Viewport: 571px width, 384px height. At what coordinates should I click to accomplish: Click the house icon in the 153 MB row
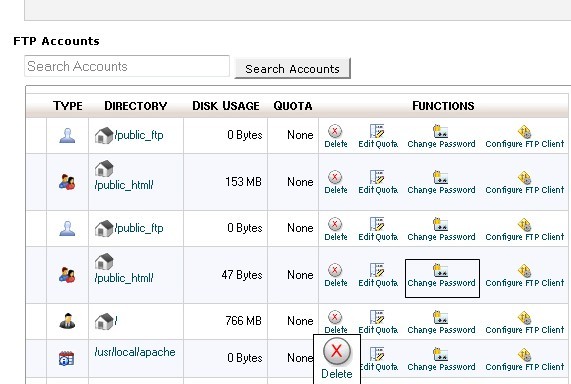point(104,168)
